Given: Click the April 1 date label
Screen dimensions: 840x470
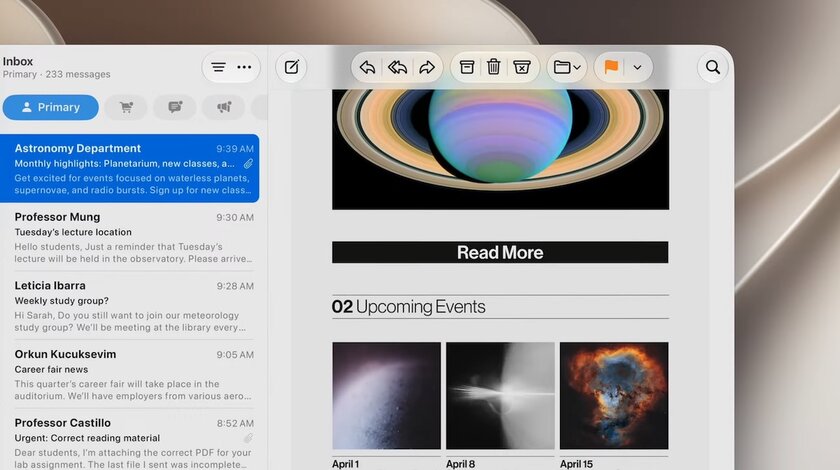Looking at the screenshot, I should point(346,464).
